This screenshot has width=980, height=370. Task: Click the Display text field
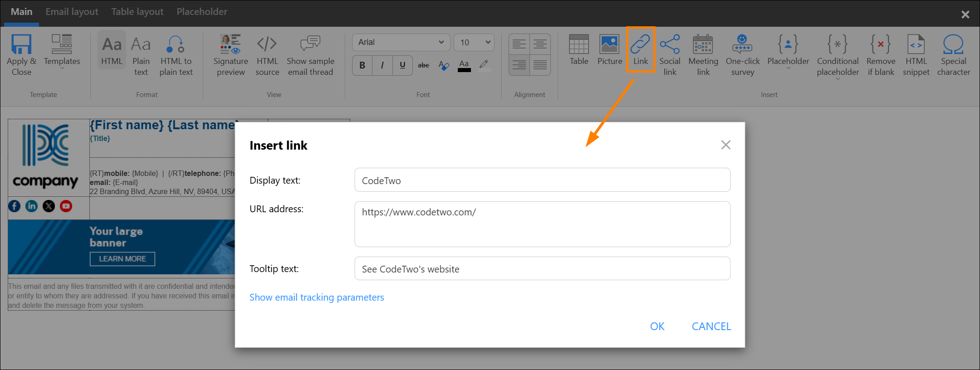pos(542,180)
